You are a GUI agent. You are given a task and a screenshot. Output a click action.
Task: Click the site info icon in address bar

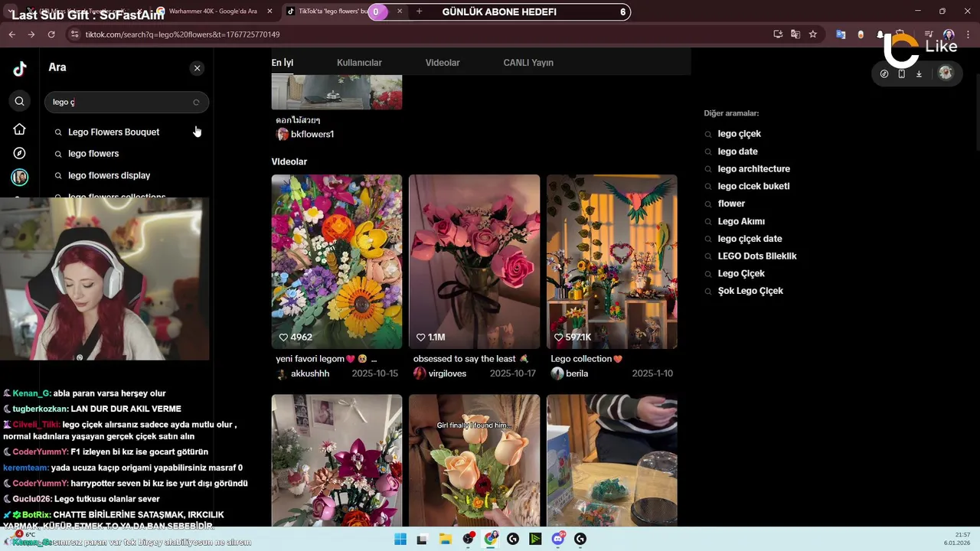(x=74, y=34)
